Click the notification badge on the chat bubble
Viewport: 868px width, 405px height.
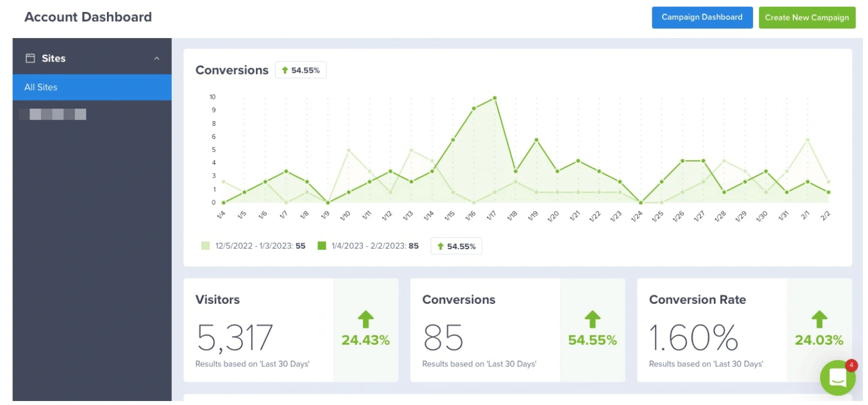(850, 366)
